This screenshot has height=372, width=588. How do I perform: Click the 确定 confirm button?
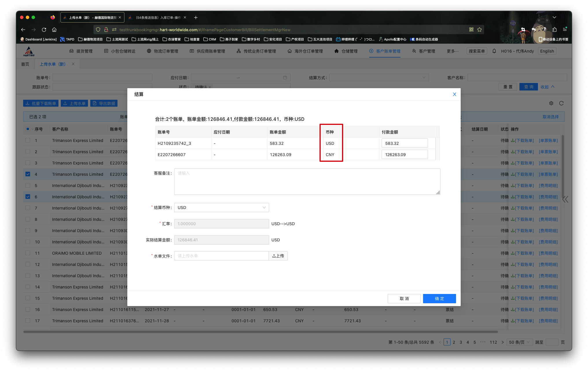coord(439,299)
